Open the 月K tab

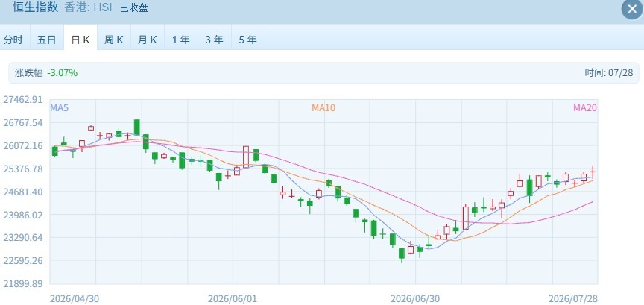[x=148, y=40]
